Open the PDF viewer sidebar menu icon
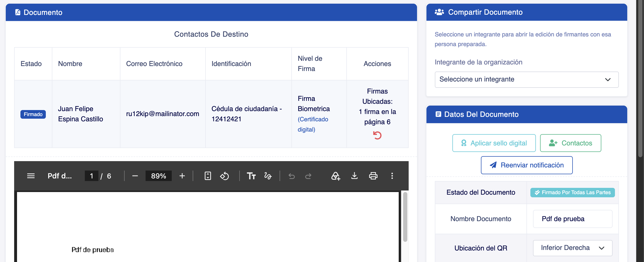 click(x=31, y=176)
